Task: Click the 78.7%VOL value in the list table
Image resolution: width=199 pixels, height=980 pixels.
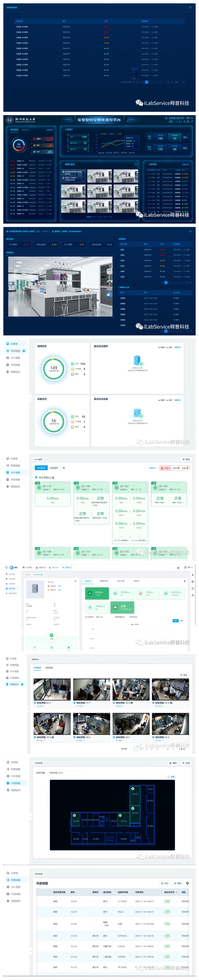Action: [122, 967]
